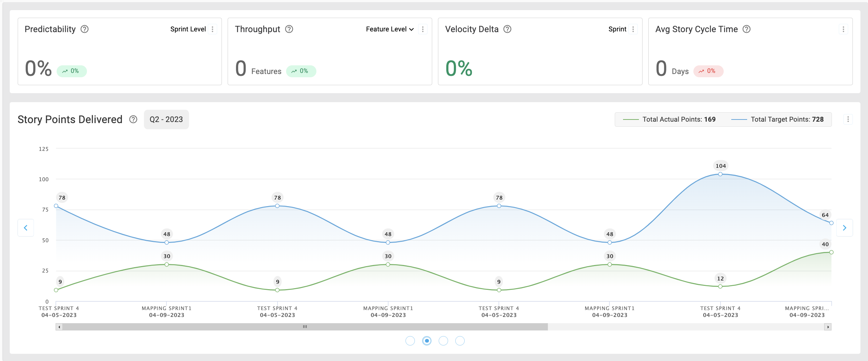The image size is (868, 361).
Task: Select the first carousel page dot
Action: [x=410, y=341]
